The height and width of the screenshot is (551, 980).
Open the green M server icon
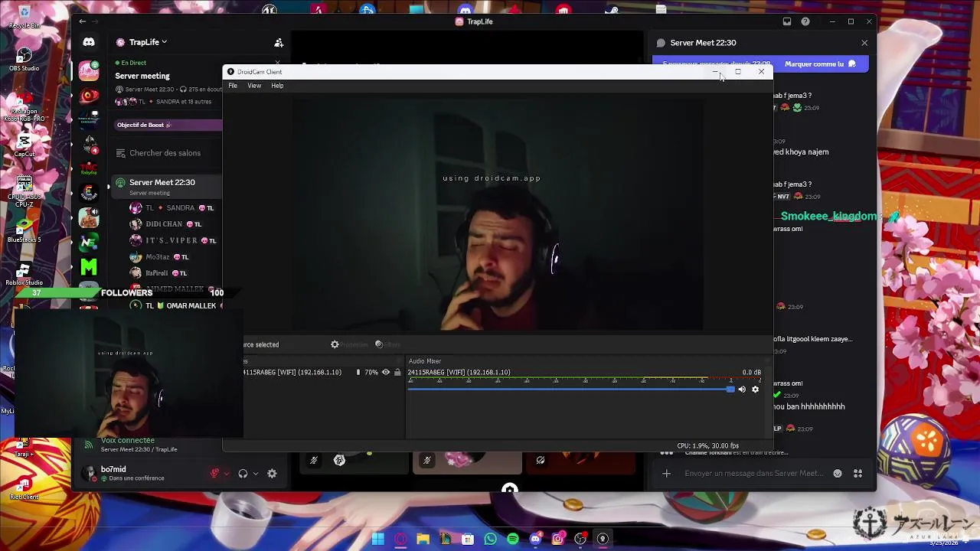click(x=89, y=267)
